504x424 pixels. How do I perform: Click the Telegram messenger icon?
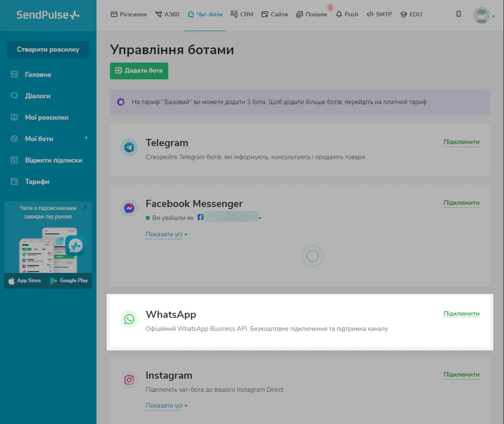pos(129,148)
